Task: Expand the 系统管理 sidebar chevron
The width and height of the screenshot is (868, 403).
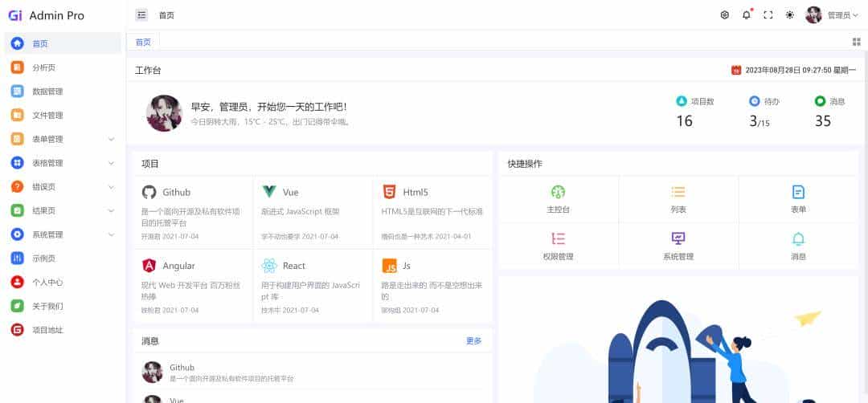Action: point(111,234)
